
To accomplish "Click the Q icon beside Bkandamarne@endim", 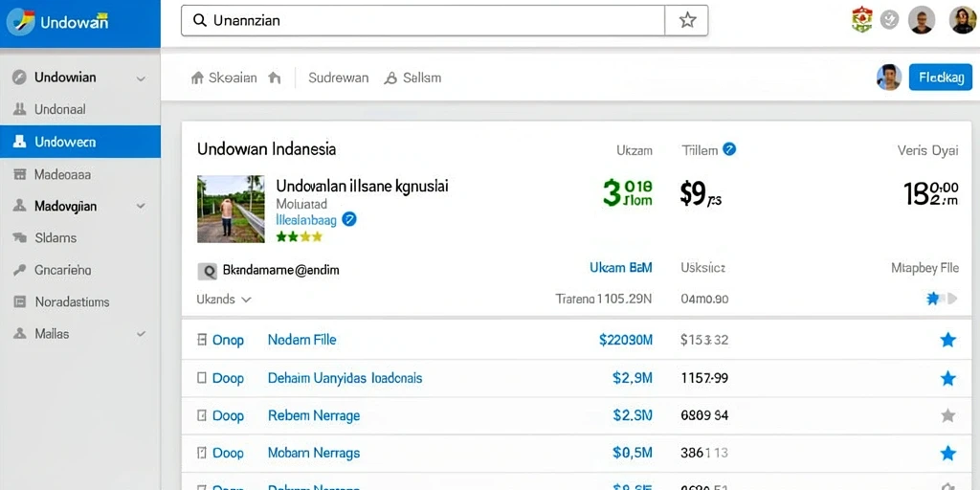I will click(x=207, y=271).
